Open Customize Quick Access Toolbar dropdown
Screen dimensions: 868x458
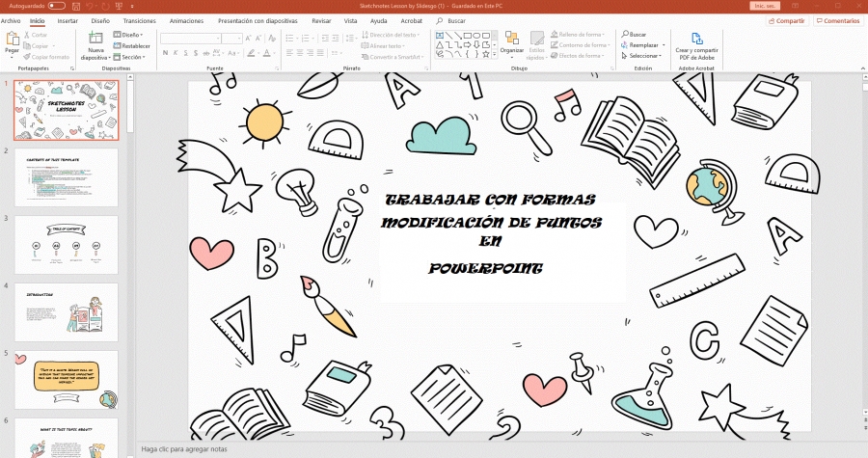(132, 6)
